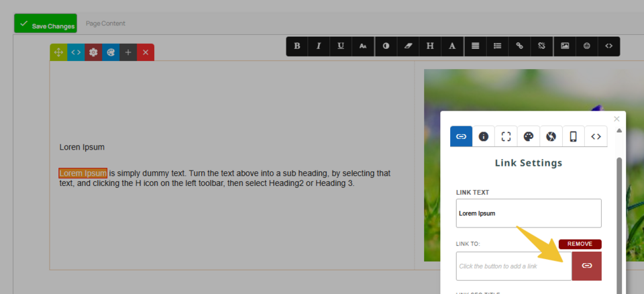The width and height of the screenshot is (644, 294).
Task: Toggle bold formatting in the text toolbar
Action: (x=297, y=46)
